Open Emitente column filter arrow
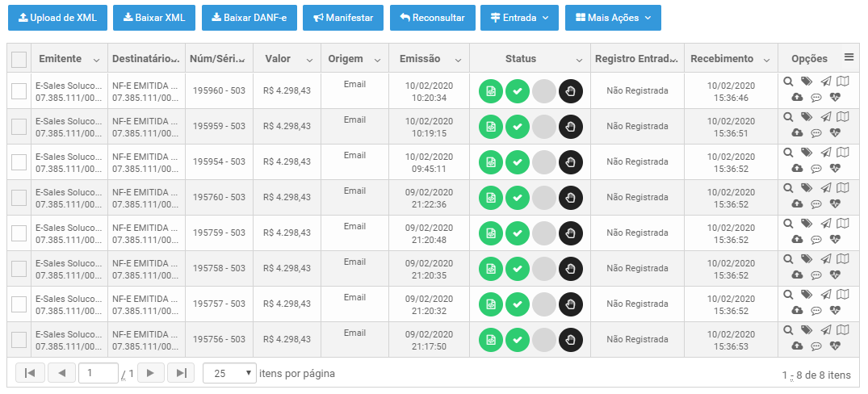Screen dimensions: 868x394 97,60
